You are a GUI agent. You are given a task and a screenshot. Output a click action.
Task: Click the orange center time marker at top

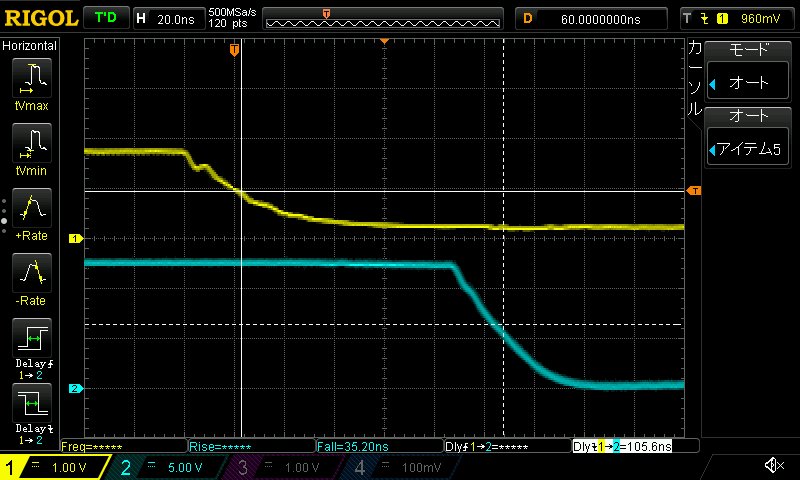click(x=384, y=41)
